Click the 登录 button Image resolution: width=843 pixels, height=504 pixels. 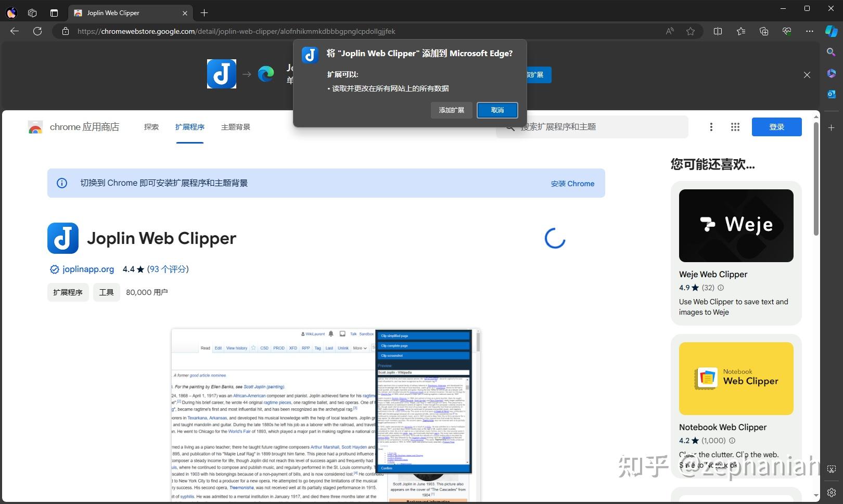pyautogui.click(x=776, y=126)
